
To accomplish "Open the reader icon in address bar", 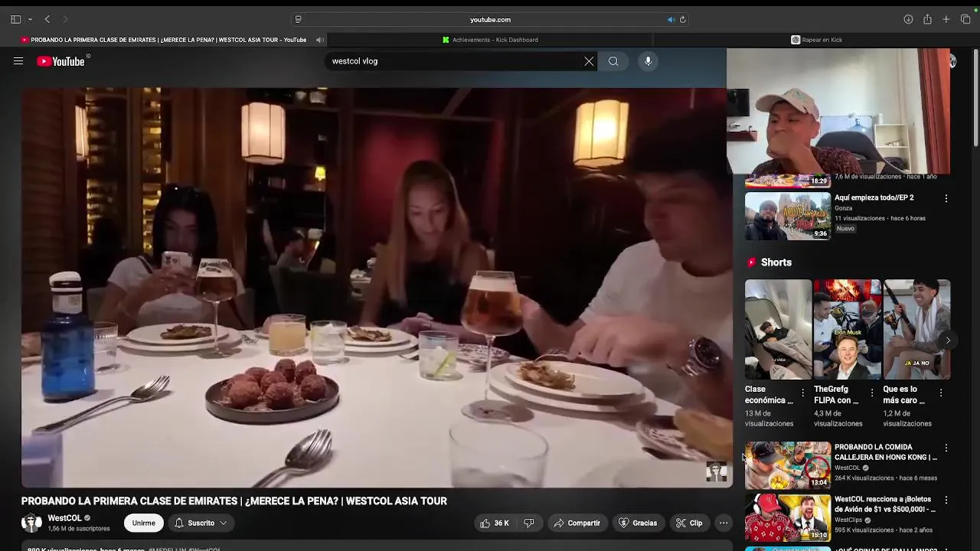I will pyautogui.click(x=298, y=19).
